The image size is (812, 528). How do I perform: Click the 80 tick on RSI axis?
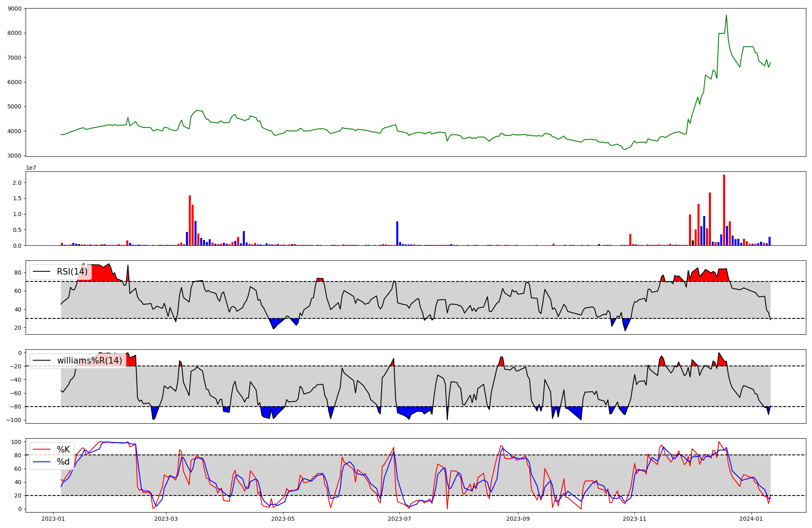(18, 273)
